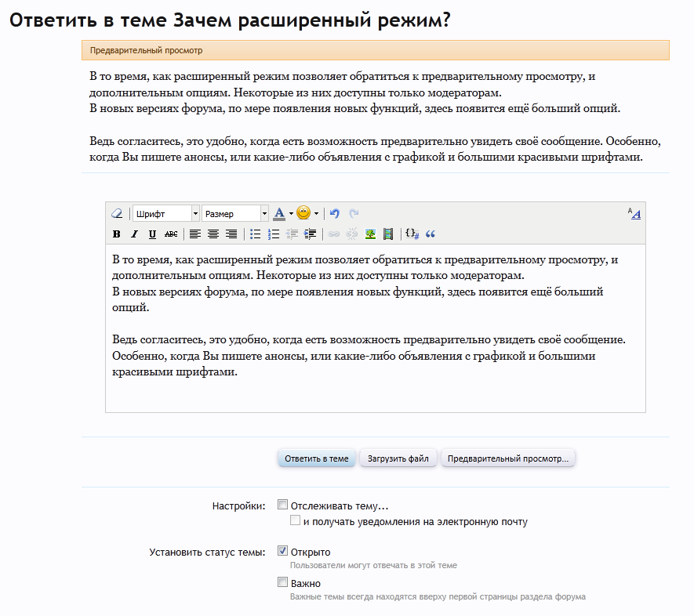Click the Настройки: label
The image size is (694, 616).
(238, 506)
